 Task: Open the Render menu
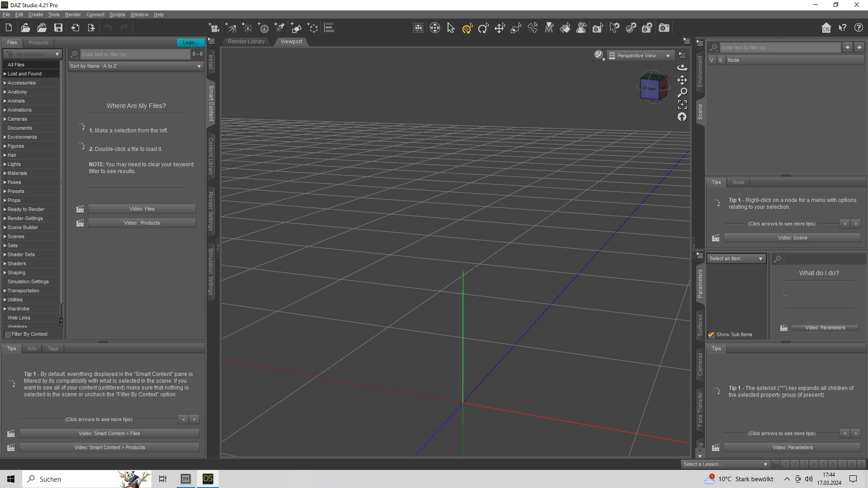73,14
